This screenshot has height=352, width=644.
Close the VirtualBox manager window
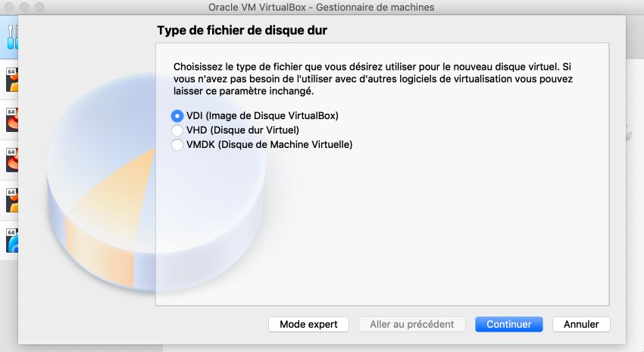[9, 7]
